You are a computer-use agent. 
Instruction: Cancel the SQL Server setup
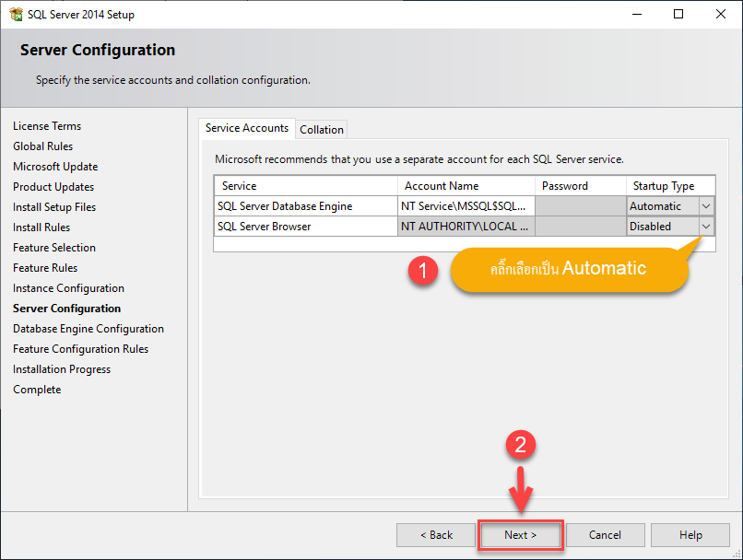tap(605, 535)
